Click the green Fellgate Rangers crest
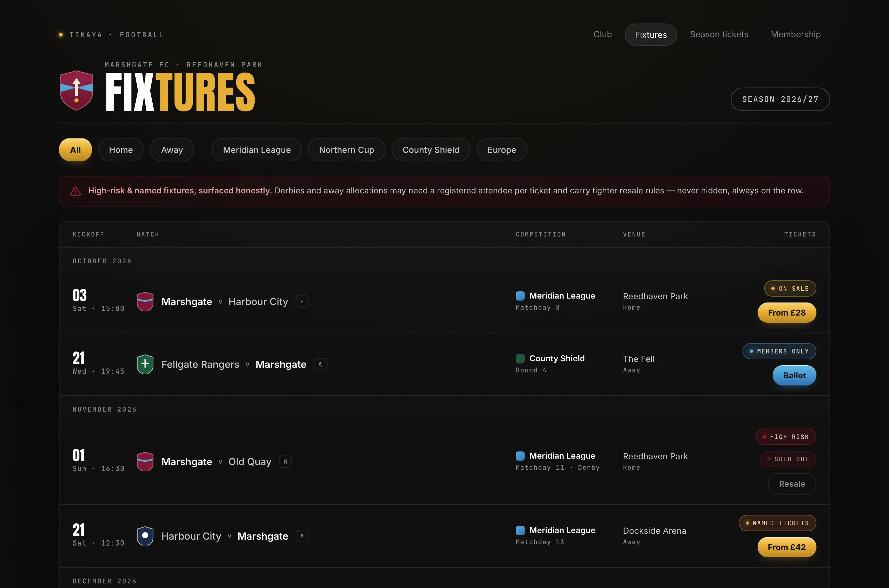The height and width of the screenshot is (588, 889). click(145, 364)
